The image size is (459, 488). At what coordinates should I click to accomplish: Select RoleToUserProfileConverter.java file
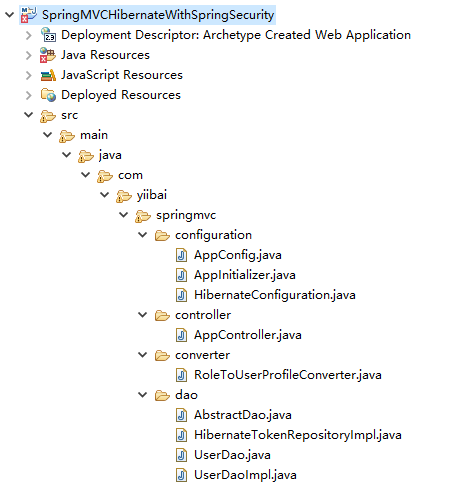(x=288, y=375)
